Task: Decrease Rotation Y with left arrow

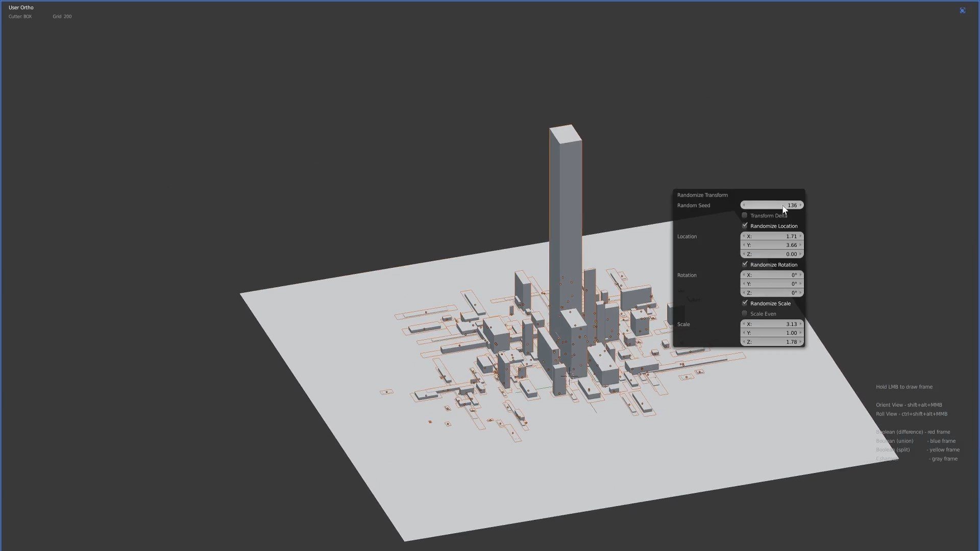Action: coord(744,284)
